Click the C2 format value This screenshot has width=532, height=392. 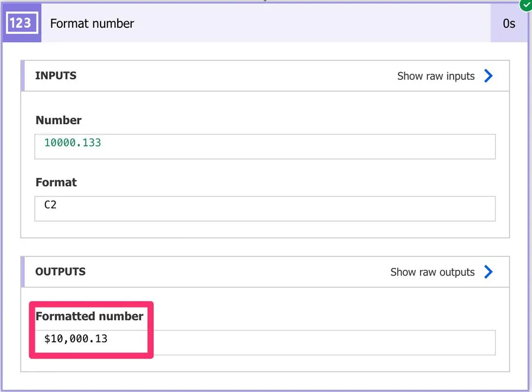pos(51,205)
